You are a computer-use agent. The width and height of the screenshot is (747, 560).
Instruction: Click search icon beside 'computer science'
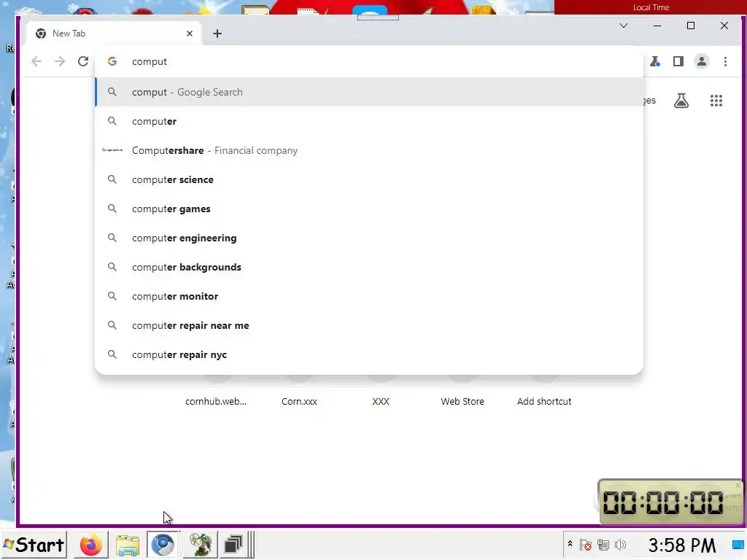[112, 179]
